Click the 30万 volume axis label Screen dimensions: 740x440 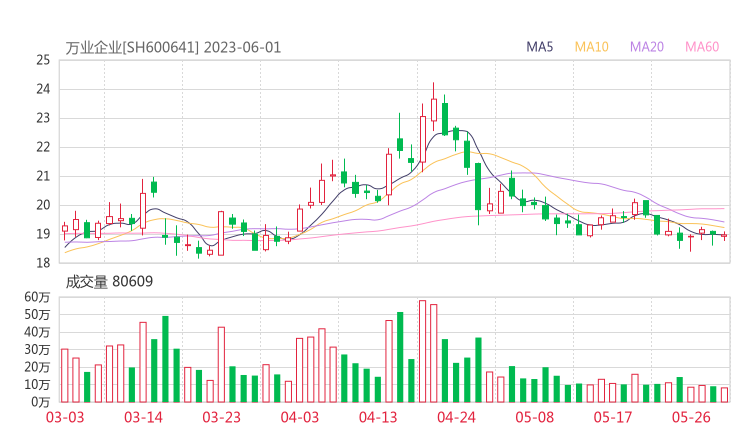[37, 349]
